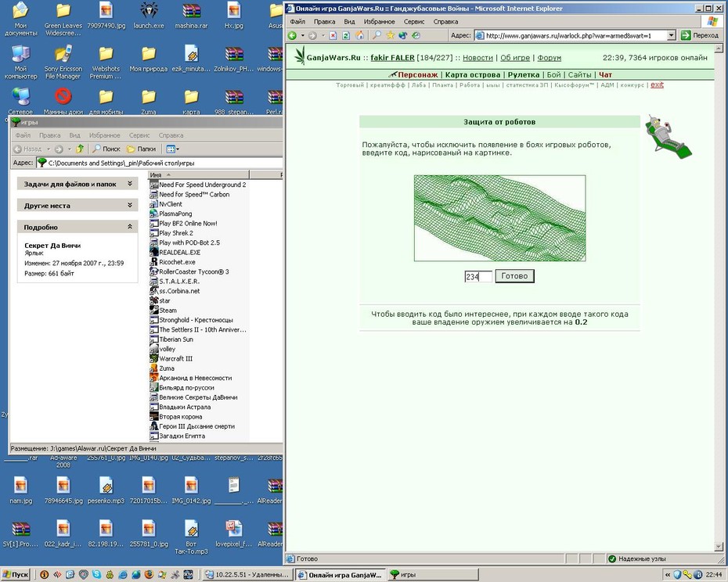Click Sony Ericsson File Manager desktop icon

point(63,63)
